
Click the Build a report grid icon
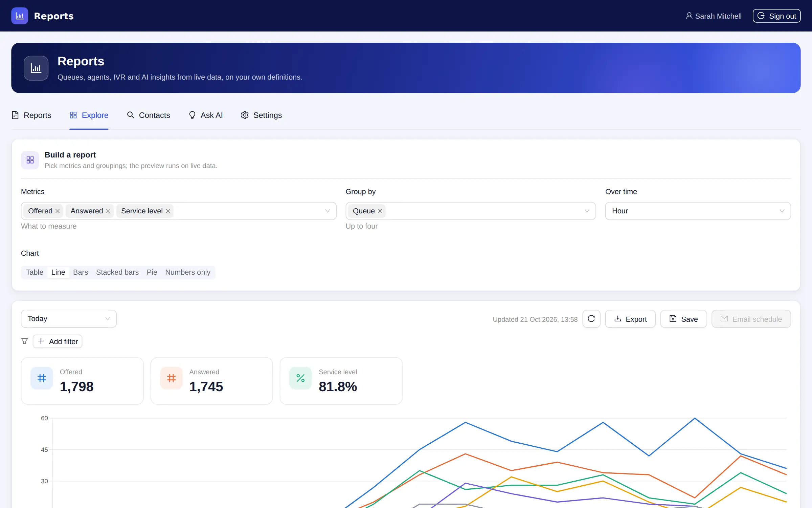pos(30,160)
